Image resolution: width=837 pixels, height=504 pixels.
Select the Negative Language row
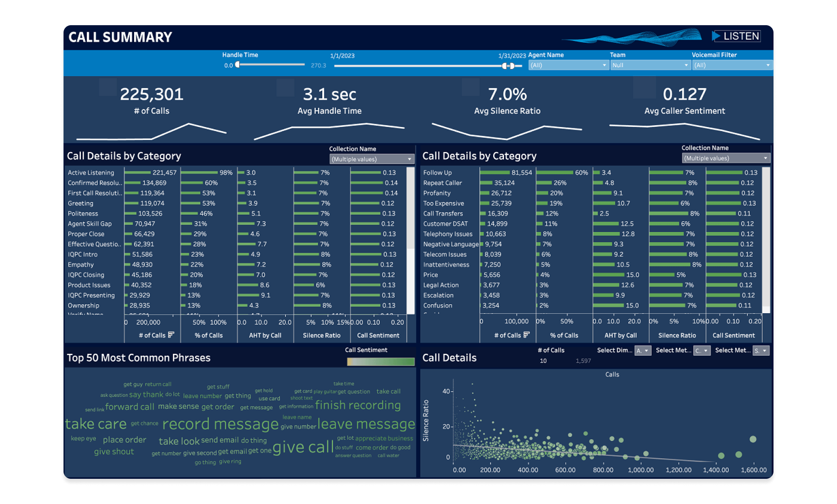[x=591, y=244]
